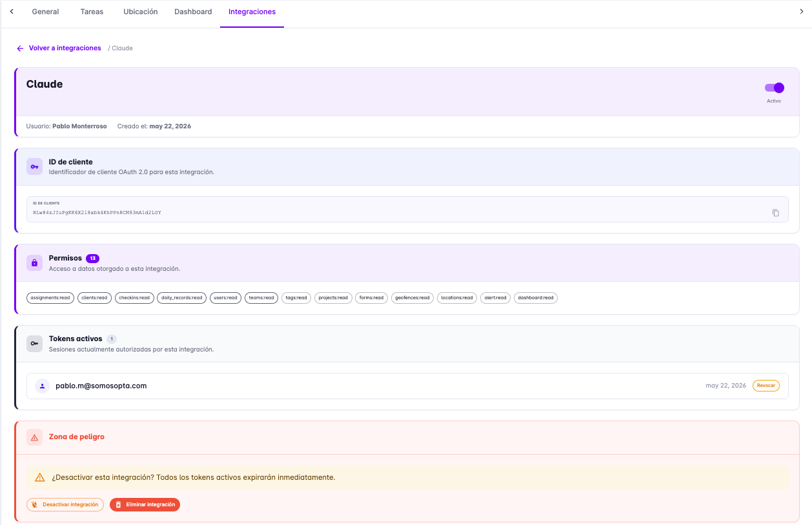The height and width of the screenshot is (525, 812).
Task: Click the back arrow next to Volver a integraciones
Action: [x=20, y=48]
